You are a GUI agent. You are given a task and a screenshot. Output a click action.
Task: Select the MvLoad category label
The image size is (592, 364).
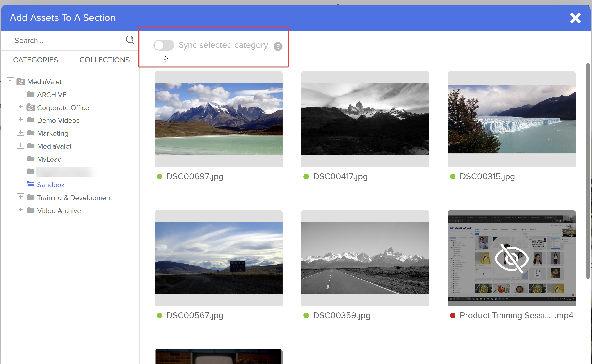(49, 159)
